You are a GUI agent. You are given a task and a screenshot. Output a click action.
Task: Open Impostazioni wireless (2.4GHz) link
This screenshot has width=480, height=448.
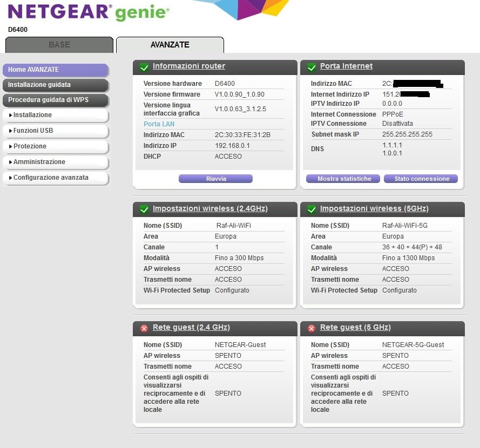point(210,209)
